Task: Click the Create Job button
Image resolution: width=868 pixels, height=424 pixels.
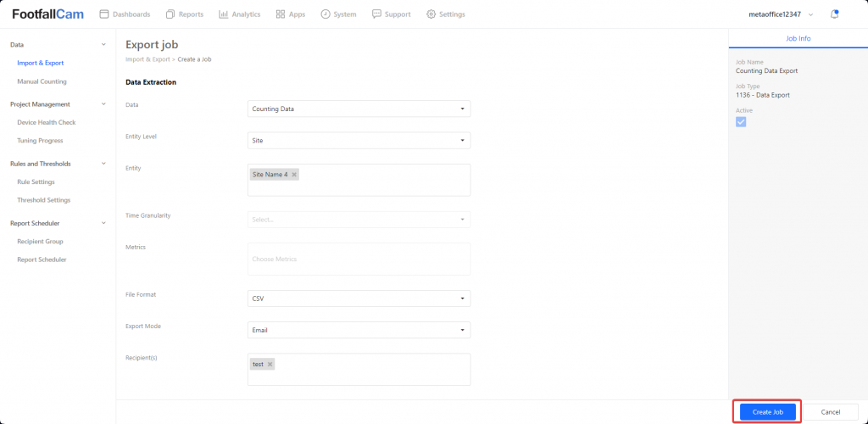Action: coord(767,411)
